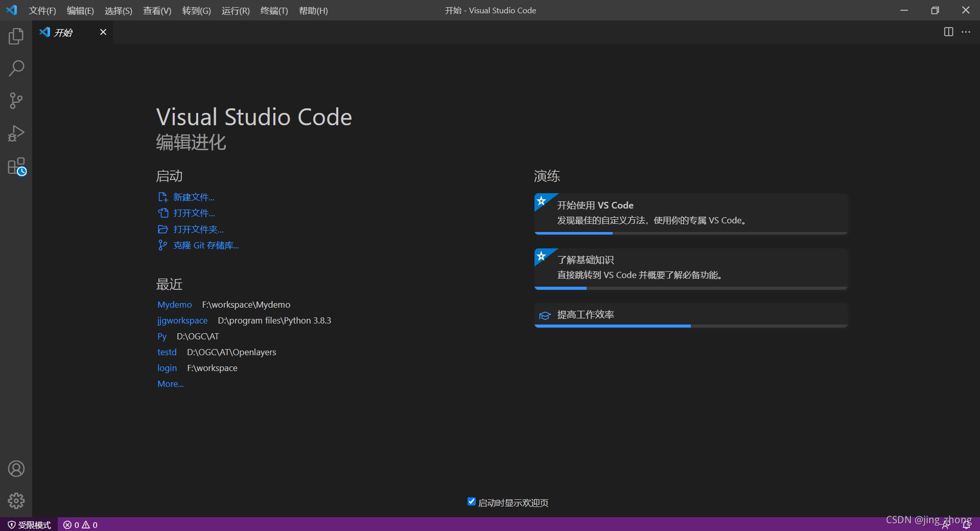Open the Explorer view in activity bar

tap(16, 36)
